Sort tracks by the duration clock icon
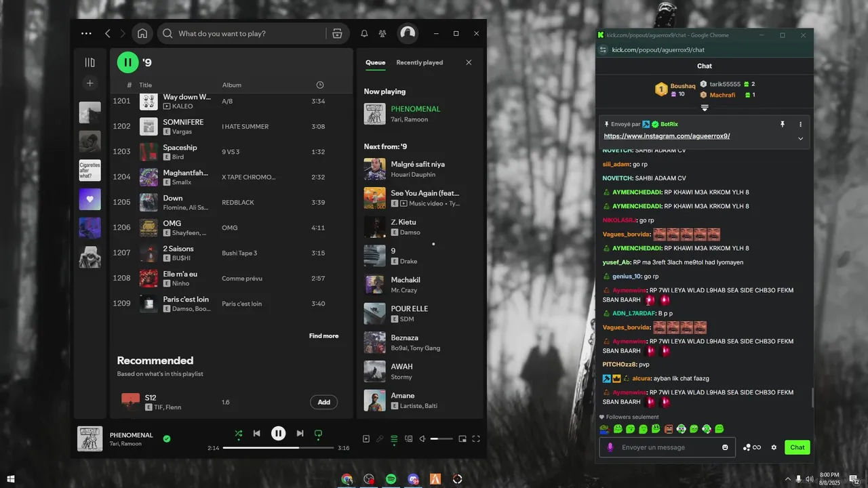Viewport: 868px width, 488px height. click(320, 85)
